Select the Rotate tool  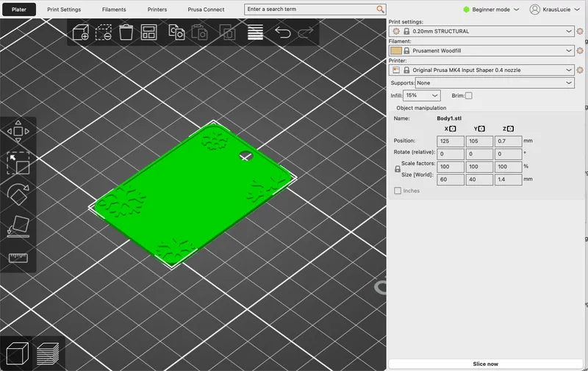click(18, 194)
